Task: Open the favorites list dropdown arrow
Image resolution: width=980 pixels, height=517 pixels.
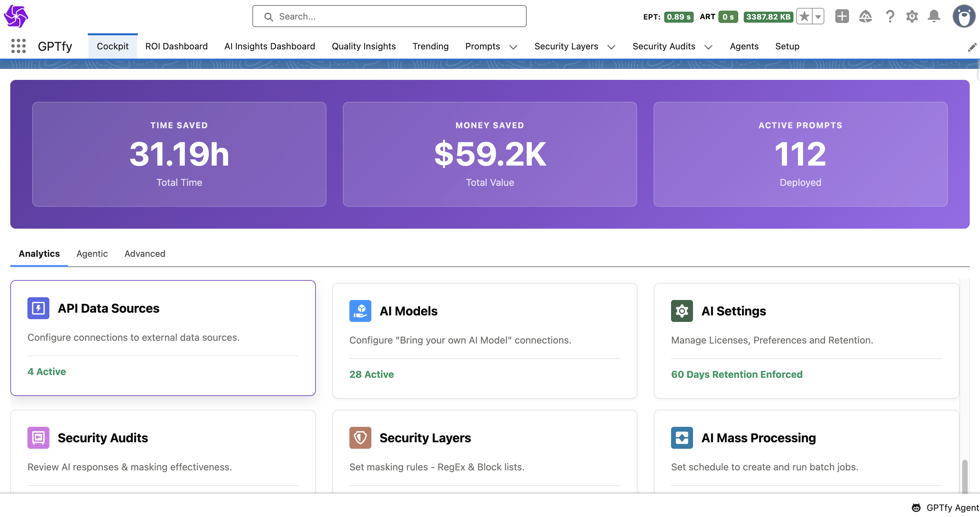Action: click(818, 16)
